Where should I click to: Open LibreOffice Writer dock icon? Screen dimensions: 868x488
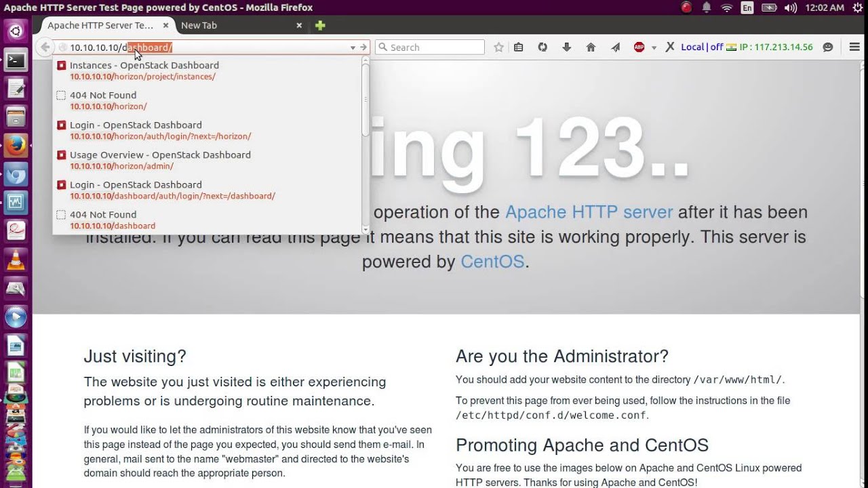click(16, 346)
